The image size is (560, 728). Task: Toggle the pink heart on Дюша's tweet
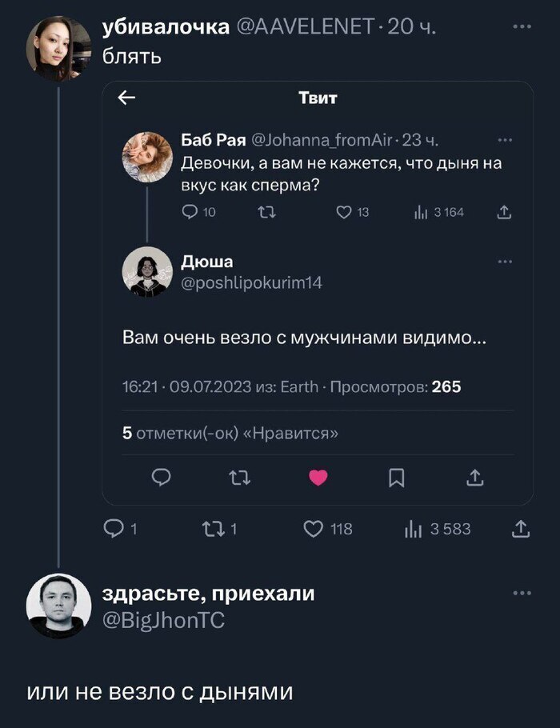pos(318,478)
